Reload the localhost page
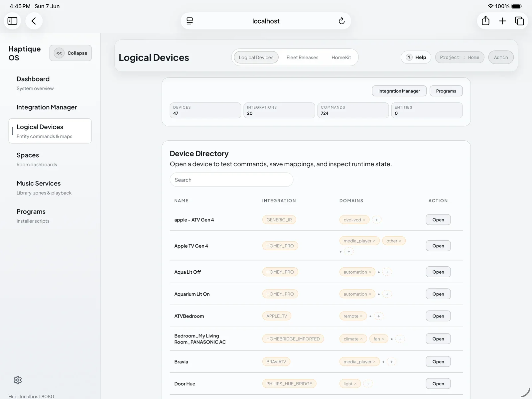This screenshot has width=532, height=399. coord(341,21)
